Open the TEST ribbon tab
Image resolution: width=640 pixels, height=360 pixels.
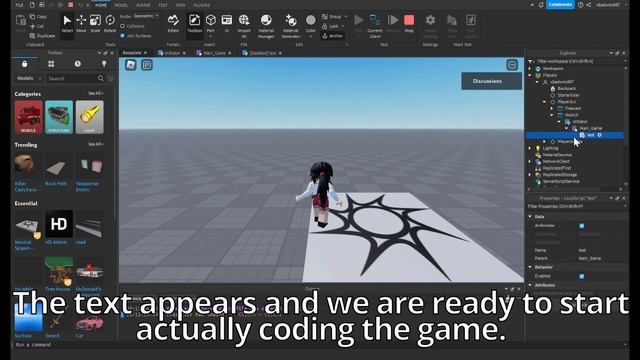(163, 5)
